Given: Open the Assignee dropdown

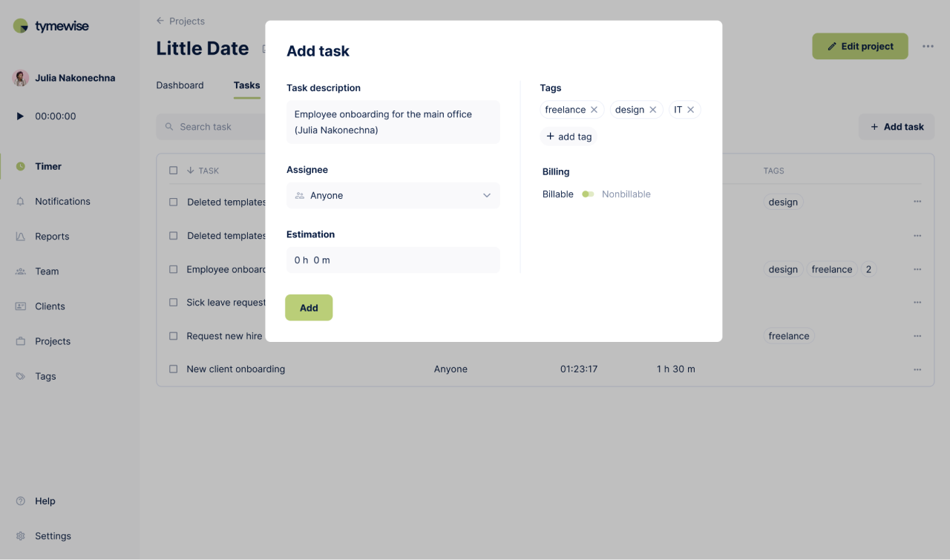Looking at the screenshot, I should coord(393,196).
